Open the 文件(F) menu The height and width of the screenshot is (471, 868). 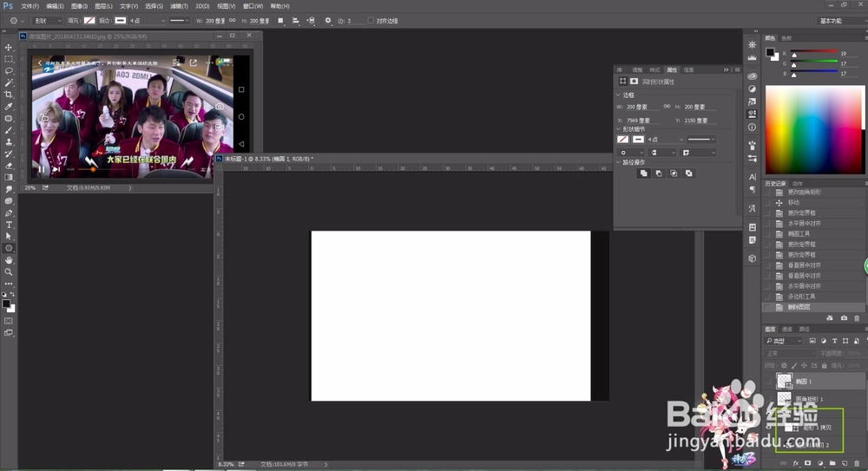(30, 6)
